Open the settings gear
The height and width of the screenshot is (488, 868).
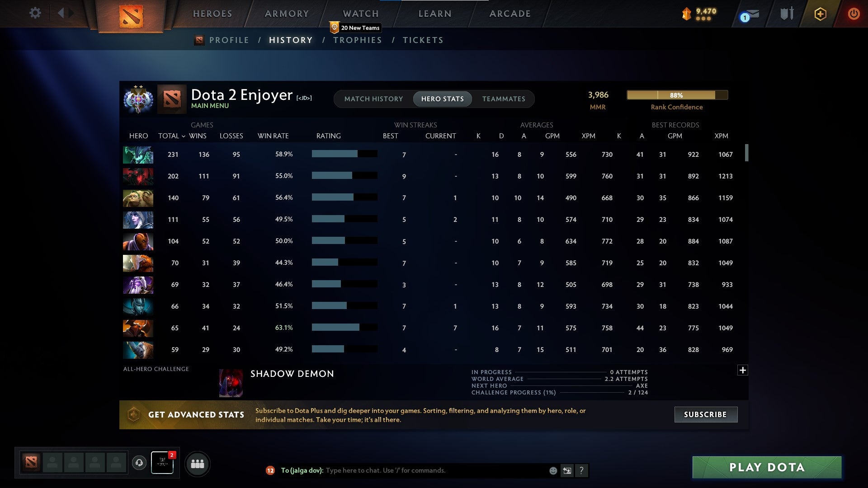tap(35, 13)
